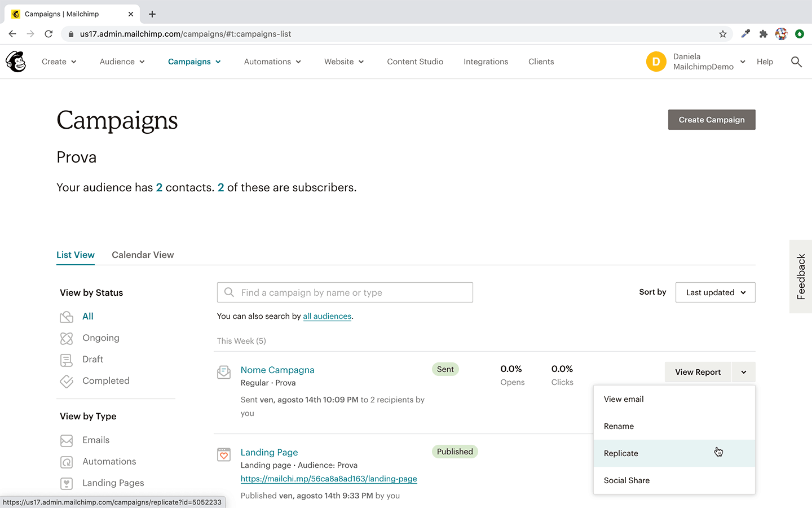Filter by Completed status
The image size is (812, 508).
[106, 381]
